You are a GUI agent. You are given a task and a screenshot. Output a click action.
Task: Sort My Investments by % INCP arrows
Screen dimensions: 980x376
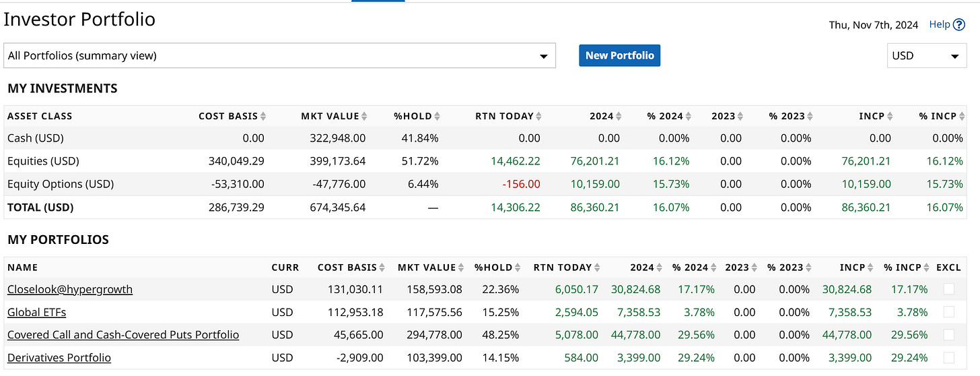click(962, 116)
